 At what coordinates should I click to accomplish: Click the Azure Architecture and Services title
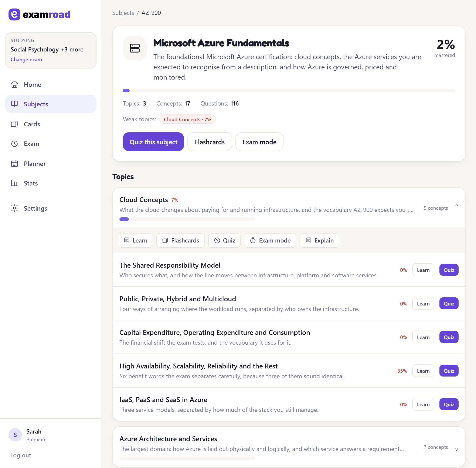coord(168,439)
